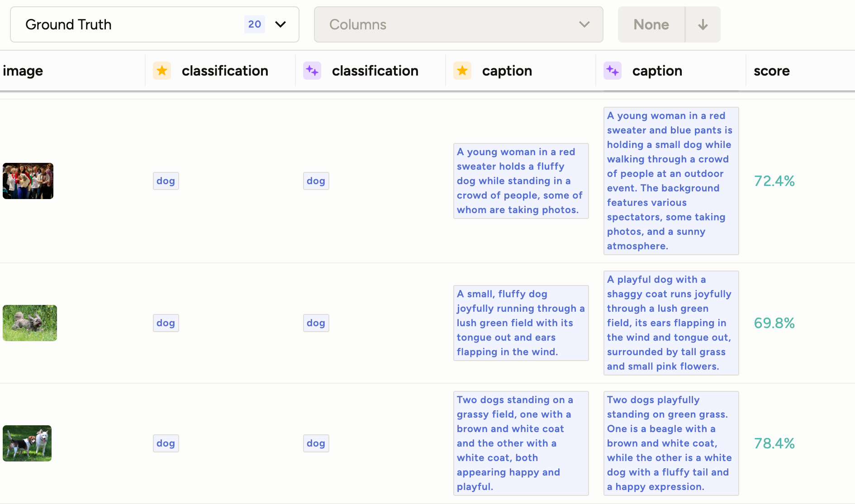The width and height of the screenshot is (855, 504).
Task: Click the 69.8% score value
Action: (x=774, y=323)
